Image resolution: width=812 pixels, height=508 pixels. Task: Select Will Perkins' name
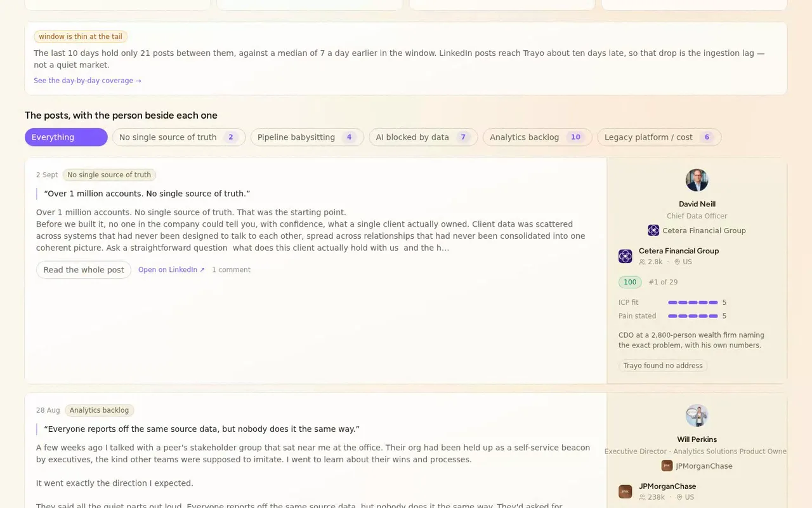[697, 439]
